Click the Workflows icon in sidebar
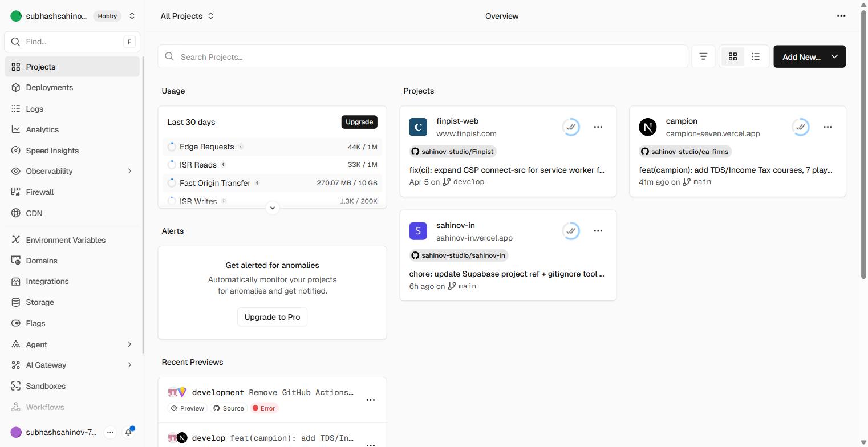The height and width of the screenshot is (447, 868). tap(16, 407)
